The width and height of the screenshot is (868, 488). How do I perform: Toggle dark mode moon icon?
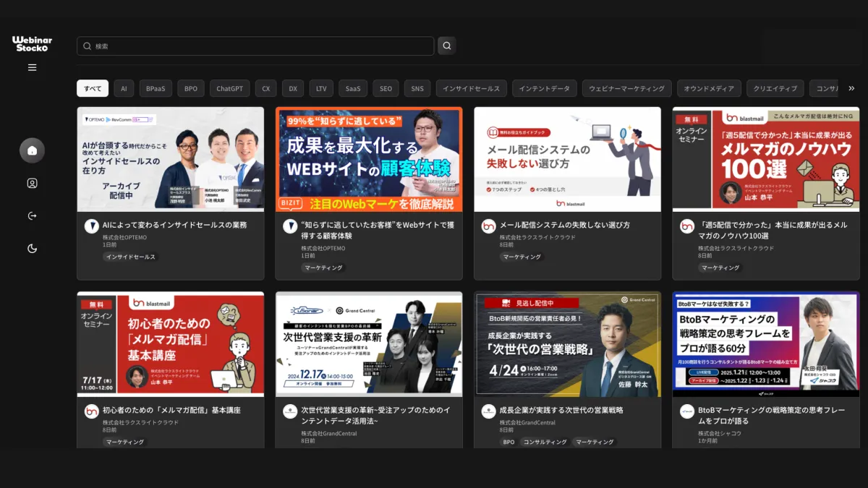(x=32, y=249)
